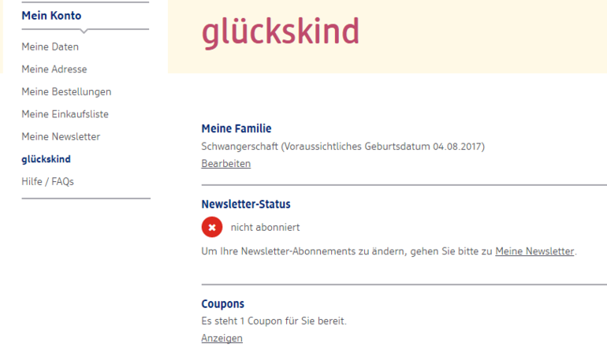
Task: Click the Meine Familie heading
Action: (x=236, y=128)
